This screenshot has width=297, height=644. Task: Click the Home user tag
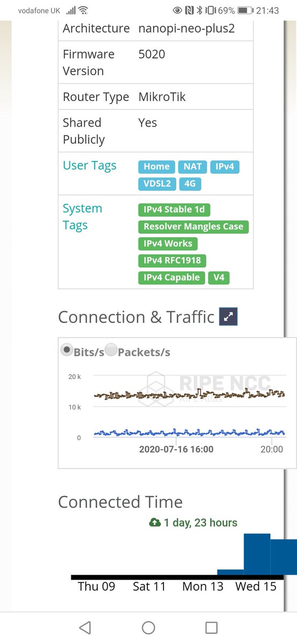(x=157, y=167)
